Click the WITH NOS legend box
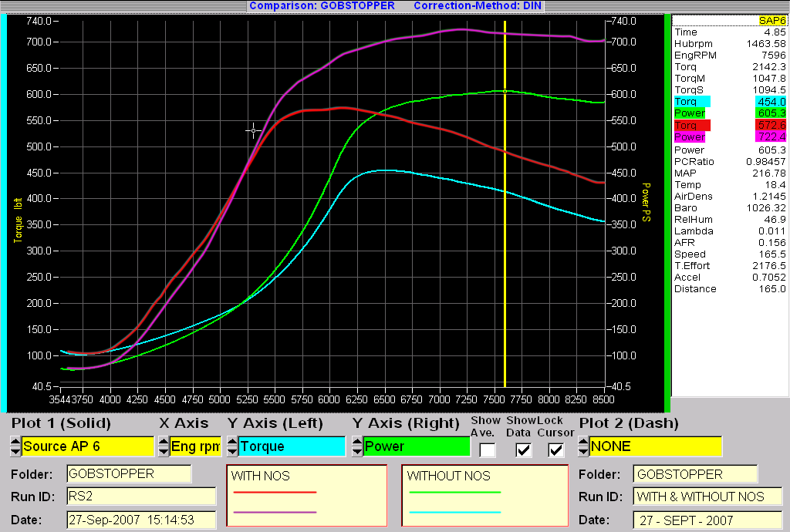The height and width of the screenshot is (532, 790). (x=306, y=493)
